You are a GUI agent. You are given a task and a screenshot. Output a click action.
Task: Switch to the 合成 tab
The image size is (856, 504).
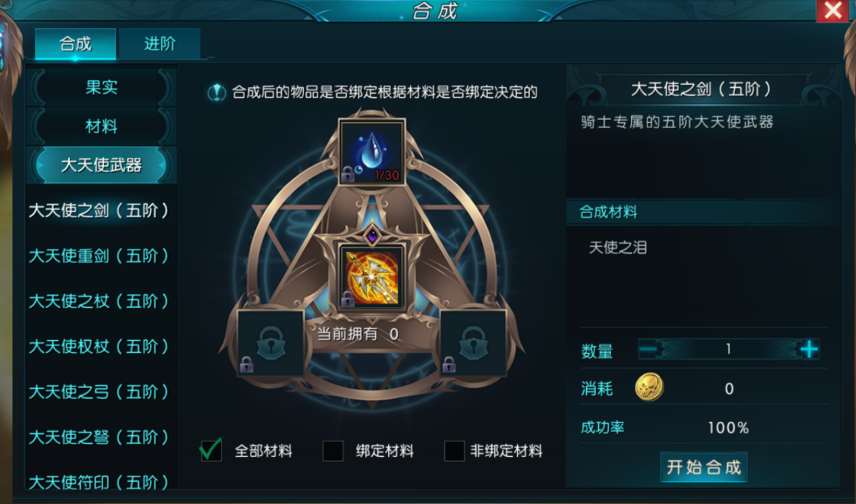pos(76,44)
